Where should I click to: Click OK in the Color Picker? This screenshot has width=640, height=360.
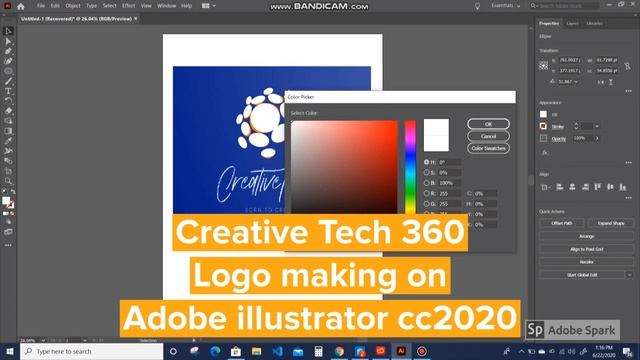point(489,124)
